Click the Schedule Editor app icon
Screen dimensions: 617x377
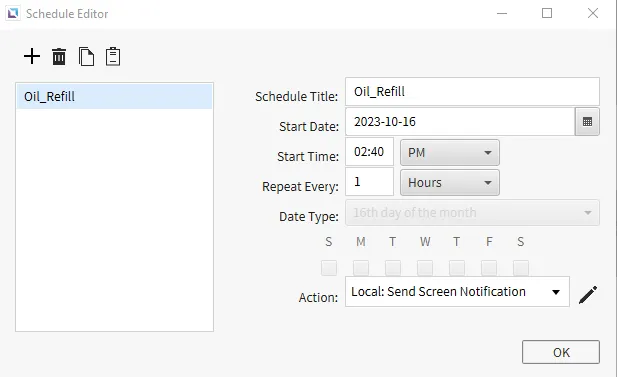tap(13, 13)
